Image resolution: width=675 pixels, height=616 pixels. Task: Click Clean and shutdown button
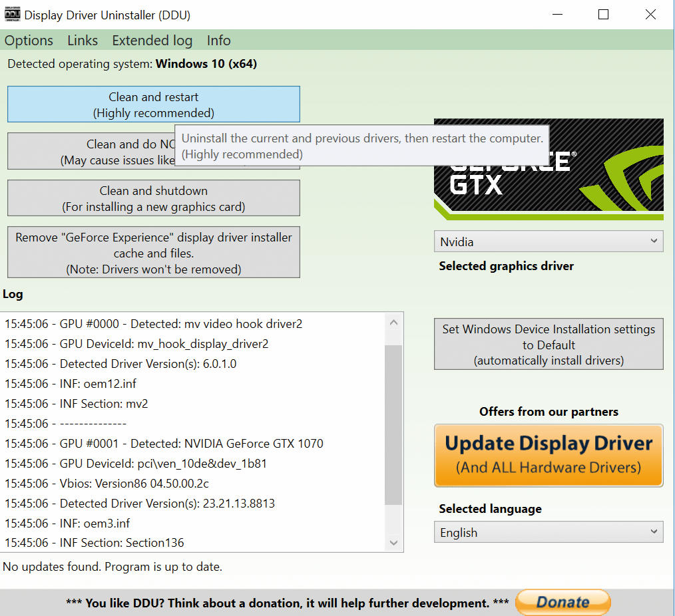coord(154,198)
